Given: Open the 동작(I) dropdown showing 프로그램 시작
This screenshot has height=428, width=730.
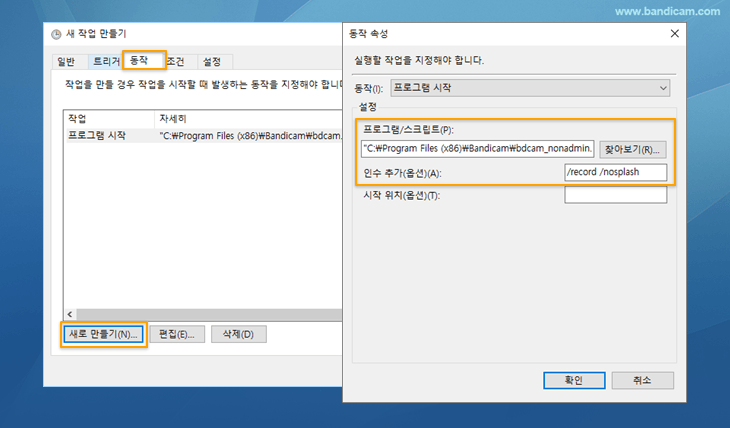Looking at the screenshot, I should [530, 88].
